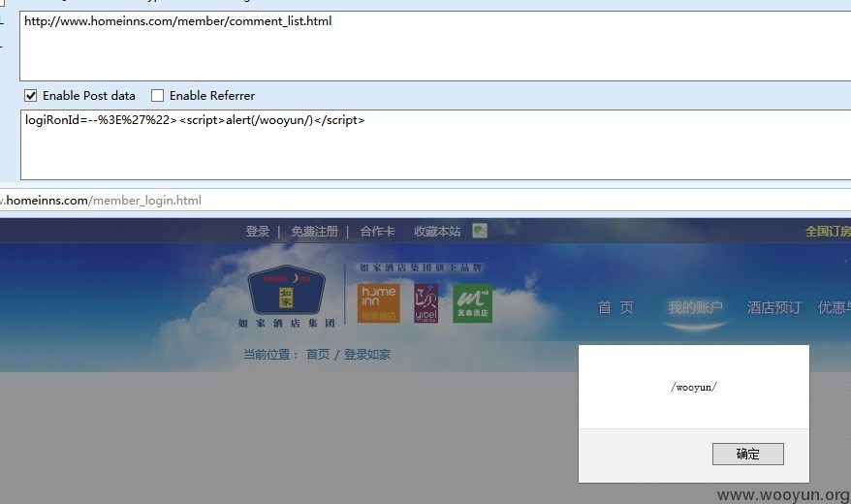Click the WeChat icon beside 收藏本站

pos(480,231)
